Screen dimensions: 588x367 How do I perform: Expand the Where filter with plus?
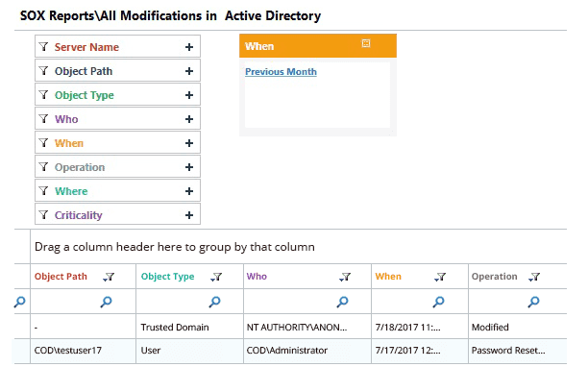[189, 191]
